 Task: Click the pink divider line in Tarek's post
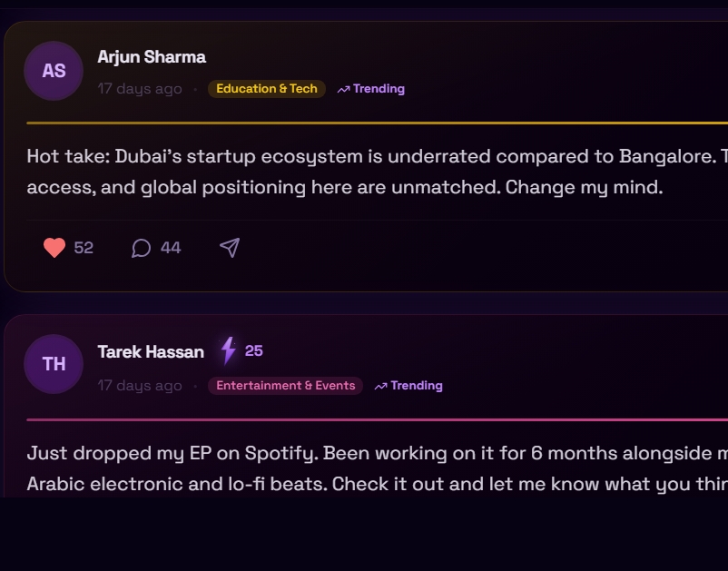363,419
